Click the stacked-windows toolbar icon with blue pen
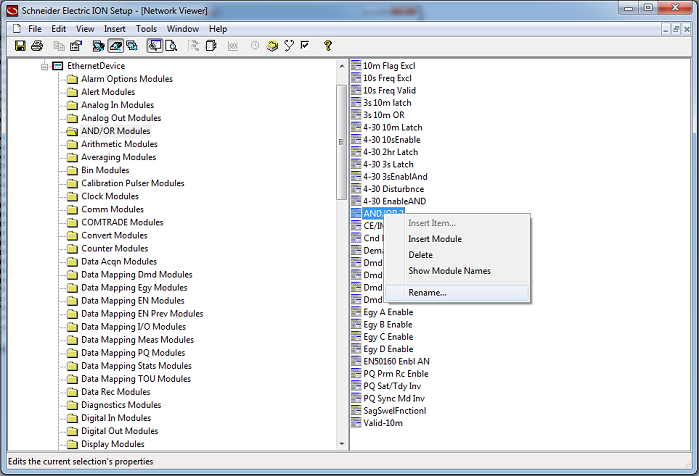This screenshot has width=699, height=476. (x=132, y=45)
